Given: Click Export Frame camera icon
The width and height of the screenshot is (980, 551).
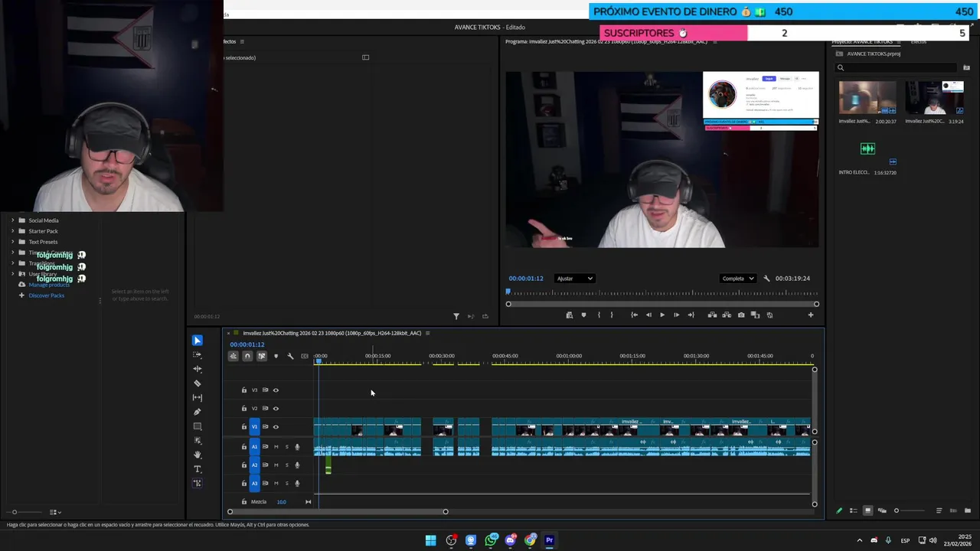Looking at the screenshot, I should pyautogui.click(x=741, y=315).
